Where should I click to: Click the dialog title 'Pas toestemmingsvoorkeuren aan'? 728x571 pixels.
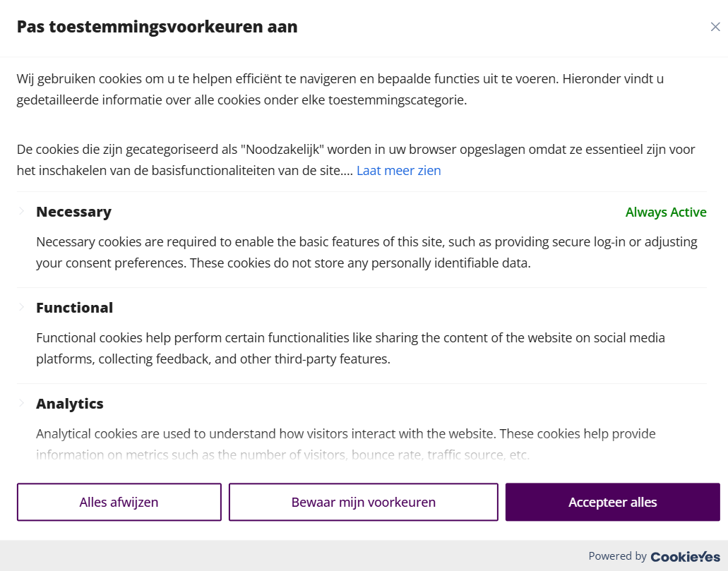[157, 26]
